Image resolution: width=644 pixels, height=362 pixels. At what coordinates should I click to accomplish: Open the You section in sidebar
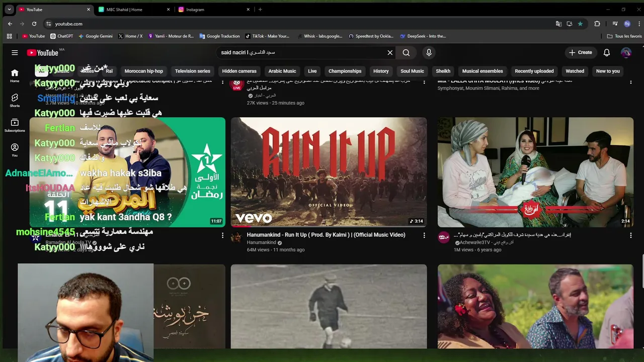pyautogui.click(x=15, y=150)
